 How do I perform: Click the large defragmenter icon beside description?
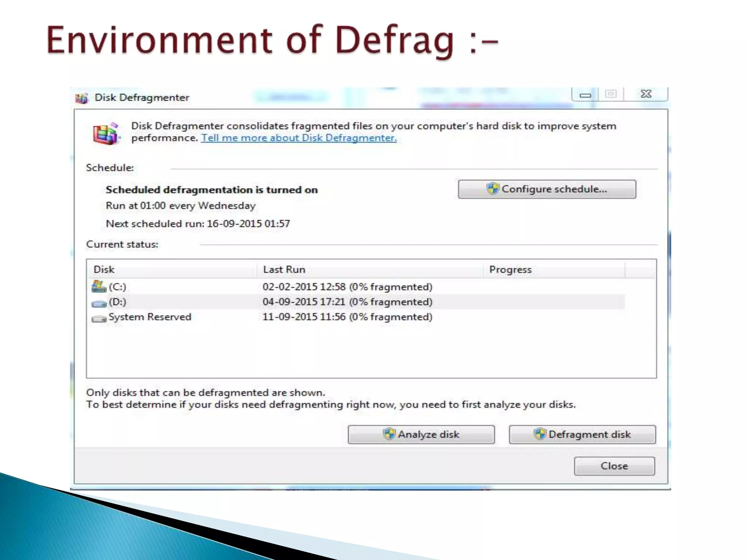tap(106, 134)
